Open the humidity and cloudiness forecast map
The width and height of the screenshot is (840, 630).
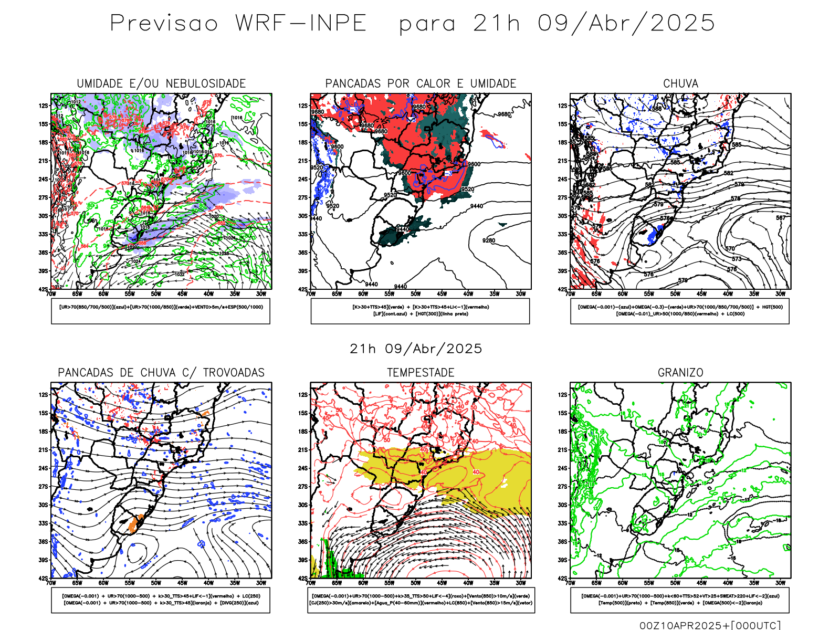[x=161, y=192]
